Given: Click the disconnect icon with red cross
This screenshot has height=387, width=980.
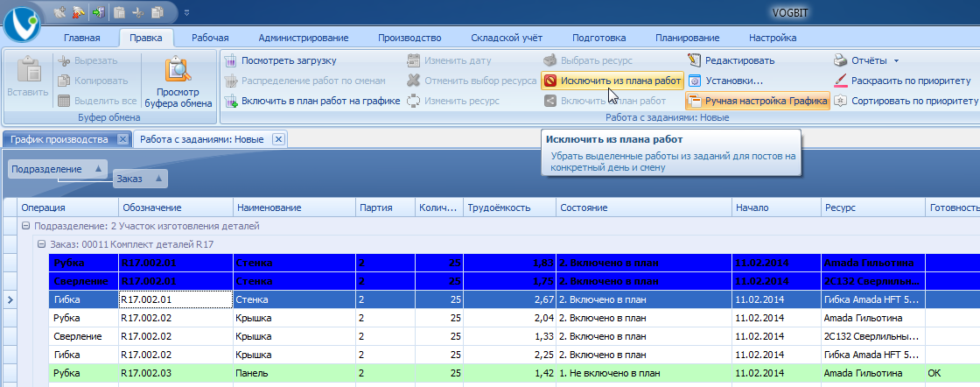Looking at the screenshot, I should [79, 11].
